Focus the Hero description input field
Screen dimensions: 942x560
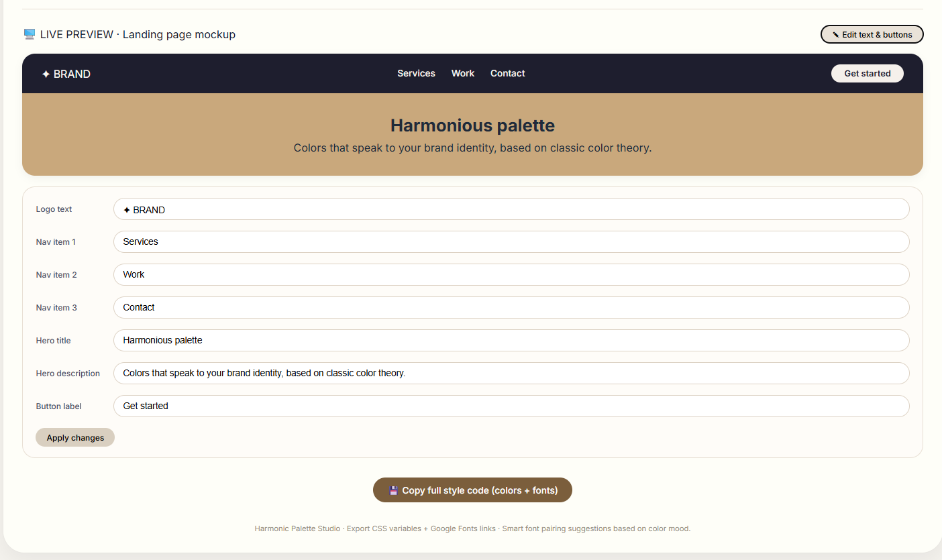[x=511, y=374]
